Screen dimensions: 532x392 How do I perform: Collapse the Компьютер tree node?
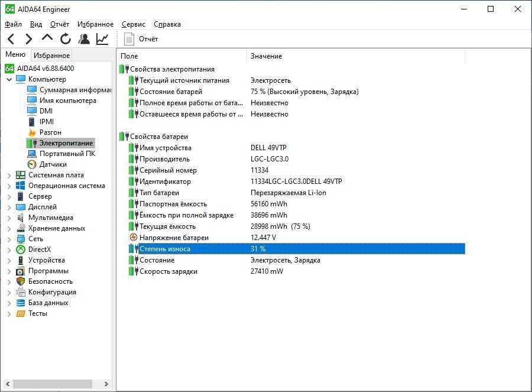(9, 79)
